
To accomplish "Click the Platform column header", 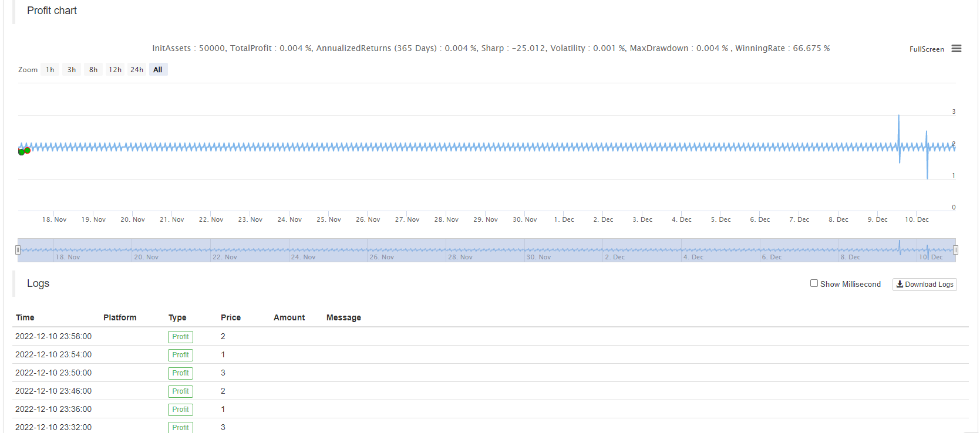I will coord(120,317).
